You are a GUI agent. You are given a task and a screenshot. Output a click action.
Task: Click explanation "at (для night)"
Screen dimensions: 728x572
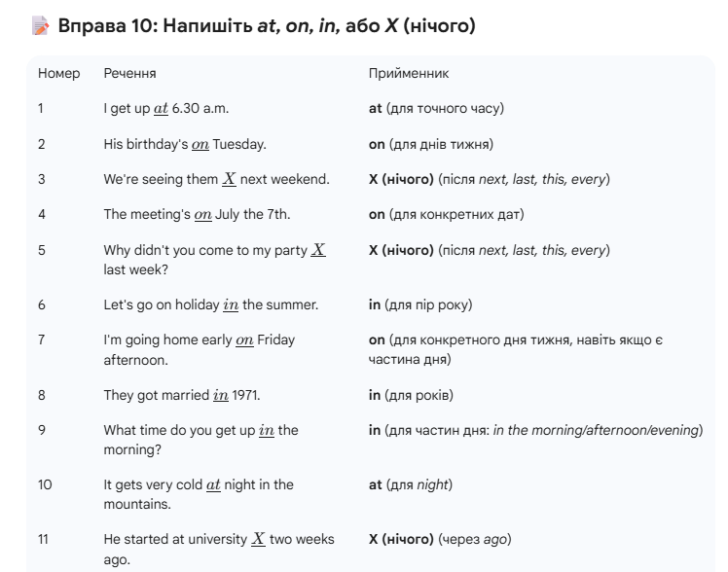tap(410, 484)
